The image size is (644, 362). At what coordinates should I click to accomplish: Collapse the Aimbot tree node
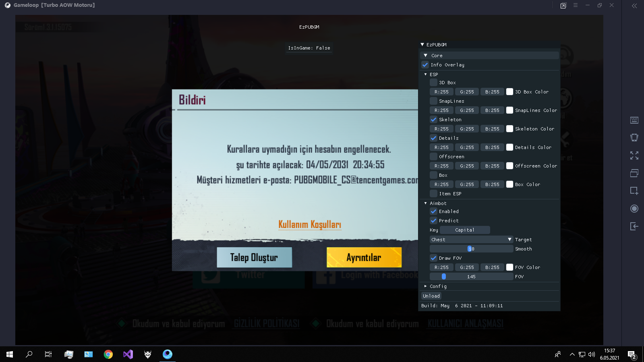(x=425, y=203)
